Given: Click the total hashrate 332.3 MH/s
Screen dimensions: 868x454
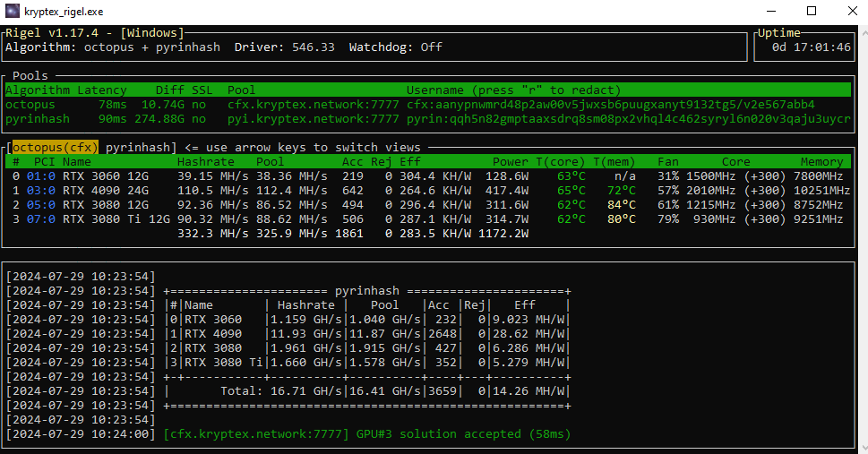Looking at the screenshot, I should pos(213,234).
